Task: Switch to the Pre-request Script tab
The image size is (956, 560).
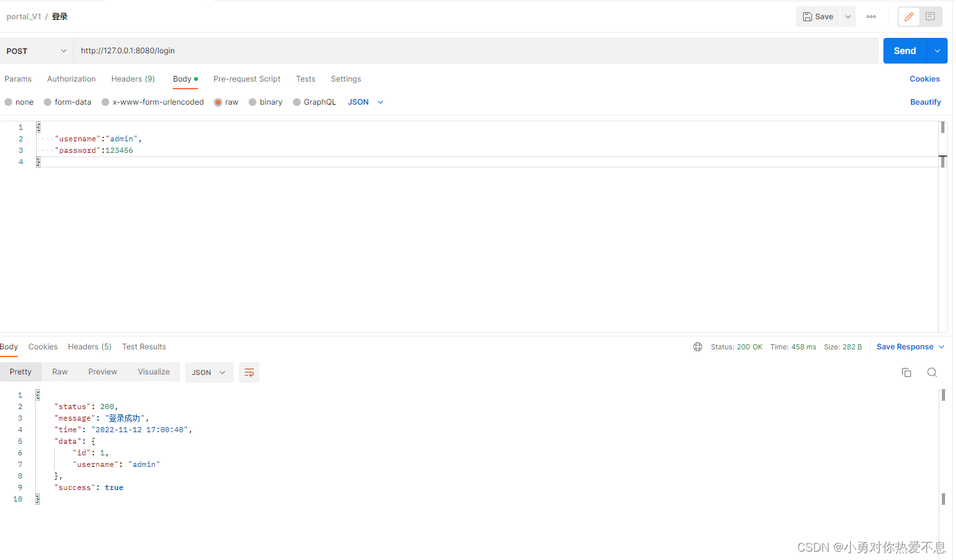Action: pyautogui.click(x=247, y=78)
